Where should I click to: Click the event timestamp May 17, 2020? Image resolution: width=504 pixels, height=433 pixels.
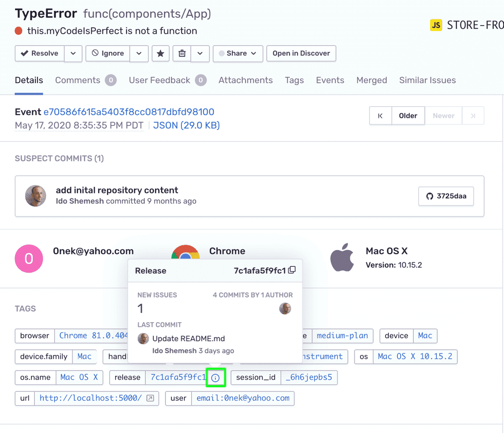coord(79,125)
